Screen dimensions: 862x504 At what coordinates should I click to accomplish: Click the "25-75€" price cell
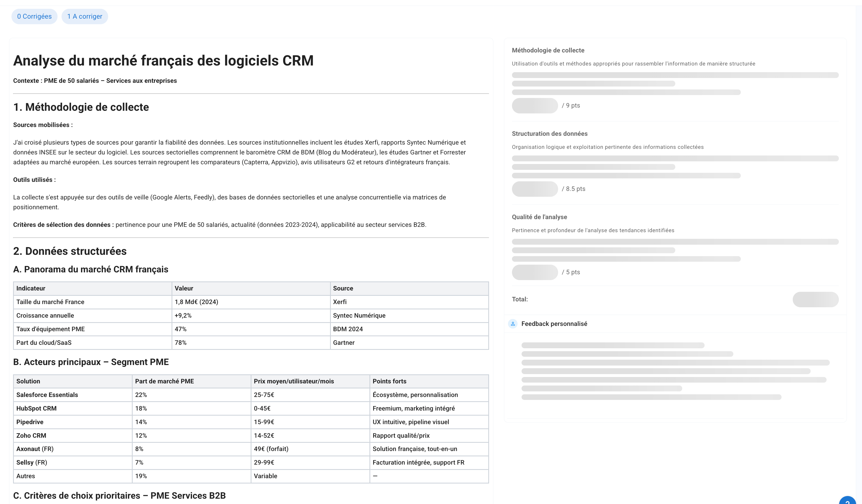click(310, 395)
